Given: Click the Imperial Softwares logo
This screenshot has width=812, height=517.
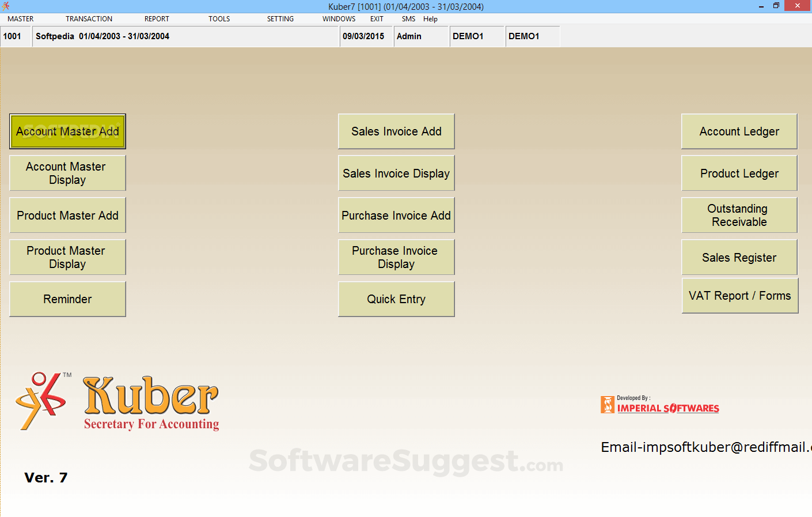Looking at the screenshot, I should tap(659, 405).
